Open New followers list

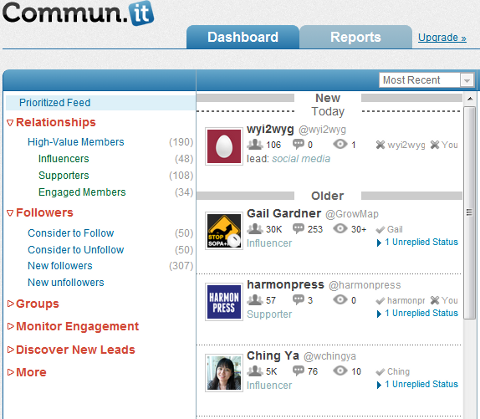60,266
